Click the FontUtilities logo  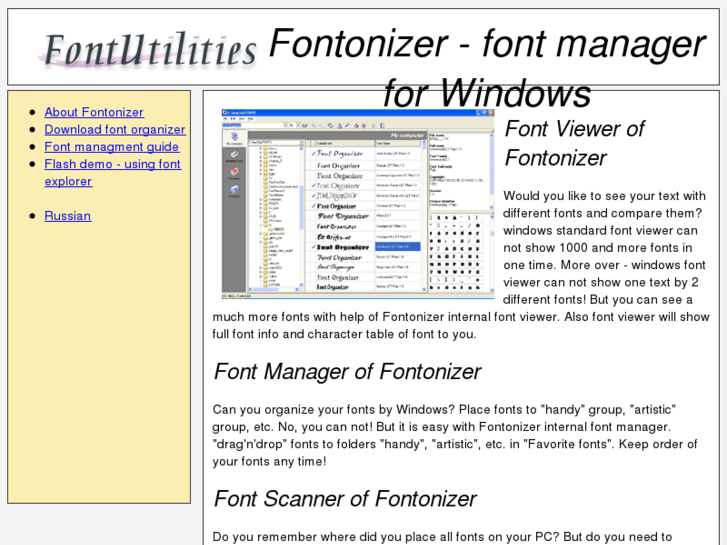[147, 50]
